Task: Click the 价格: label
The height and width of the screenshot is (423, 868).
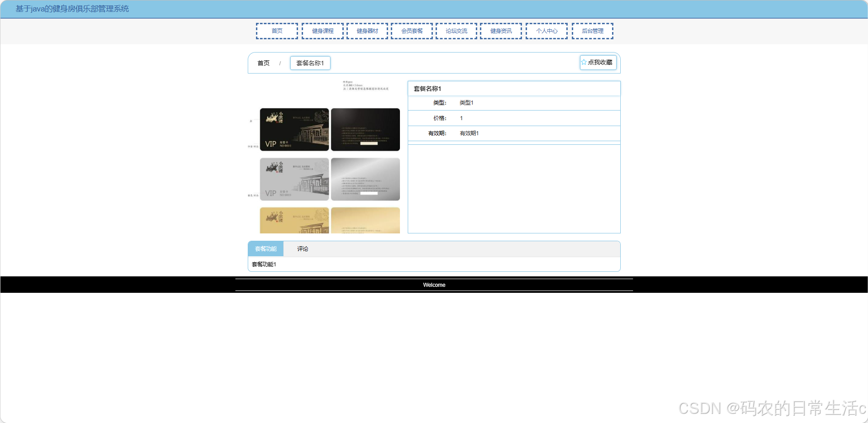Action: coord(440,118)
